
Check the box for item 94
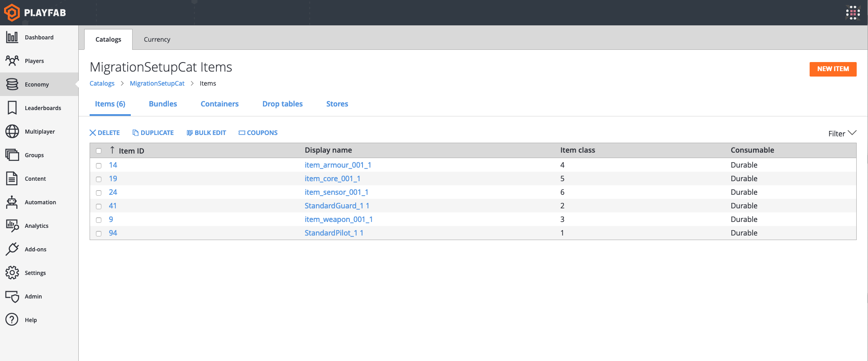[99, 234]
